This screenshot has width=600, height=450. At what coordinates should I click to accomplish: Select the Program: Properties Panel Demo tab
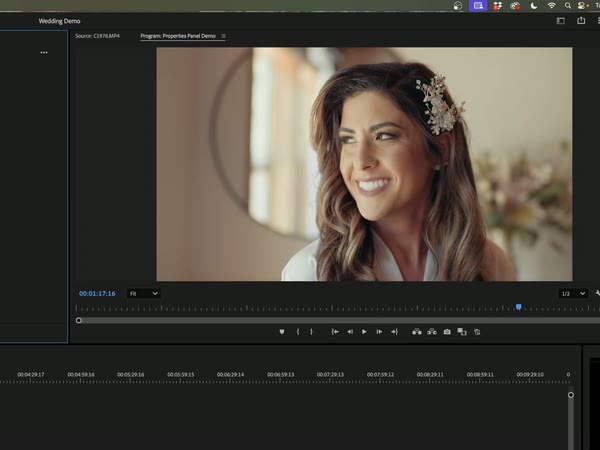click(178, 36)
